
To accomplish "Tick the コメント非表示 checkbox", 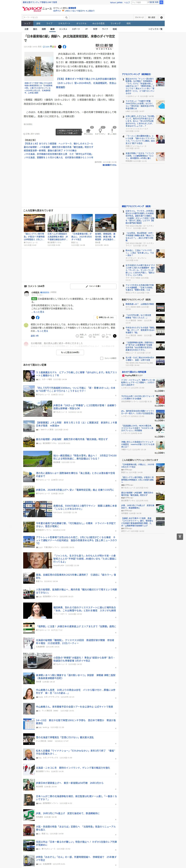I will (x=102, y=358).
